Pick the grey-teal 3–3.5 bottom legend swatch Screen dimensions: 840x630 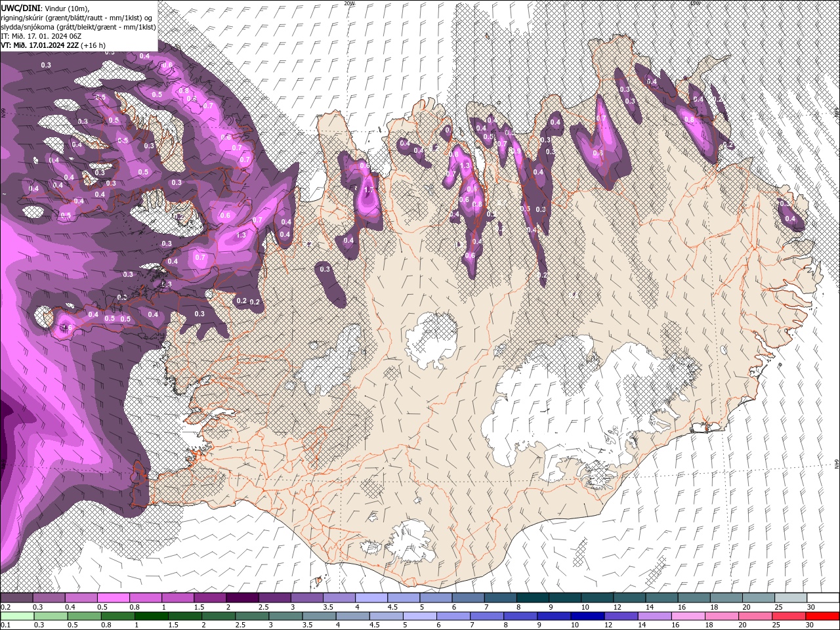[286, 616]
